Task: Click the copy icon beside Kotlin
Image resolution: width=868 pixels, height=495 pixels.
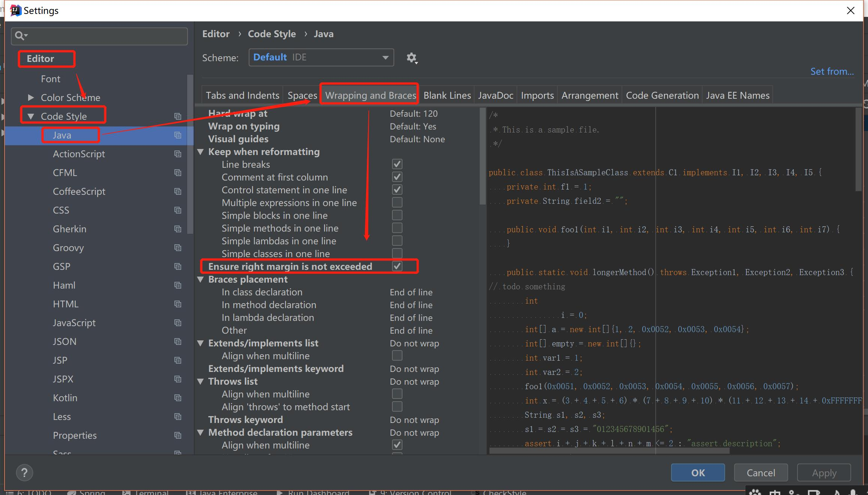Action: [x=178, y=398]
